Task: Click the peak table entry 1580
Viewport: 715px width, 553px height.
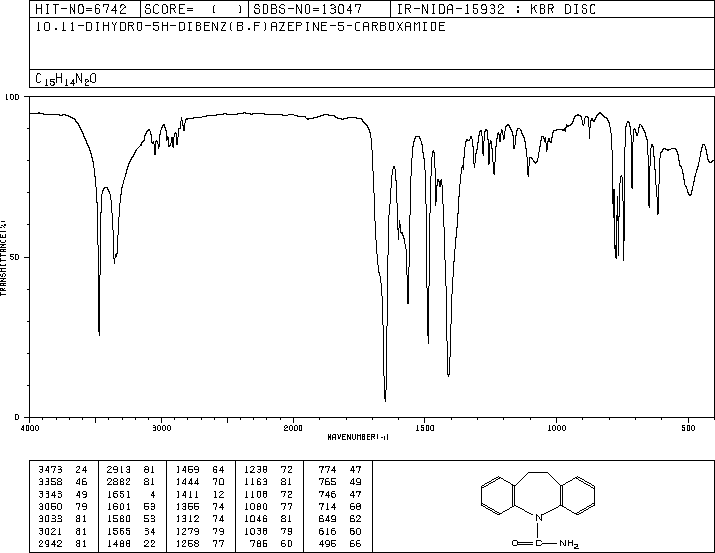Action: [119, 519]
